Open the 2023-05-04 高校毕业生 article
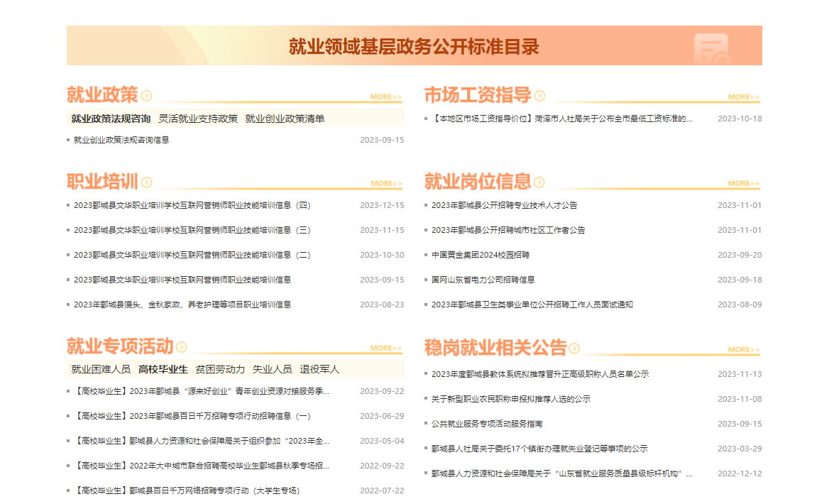This screenshot has height=504, width=817. click(202, 442)
